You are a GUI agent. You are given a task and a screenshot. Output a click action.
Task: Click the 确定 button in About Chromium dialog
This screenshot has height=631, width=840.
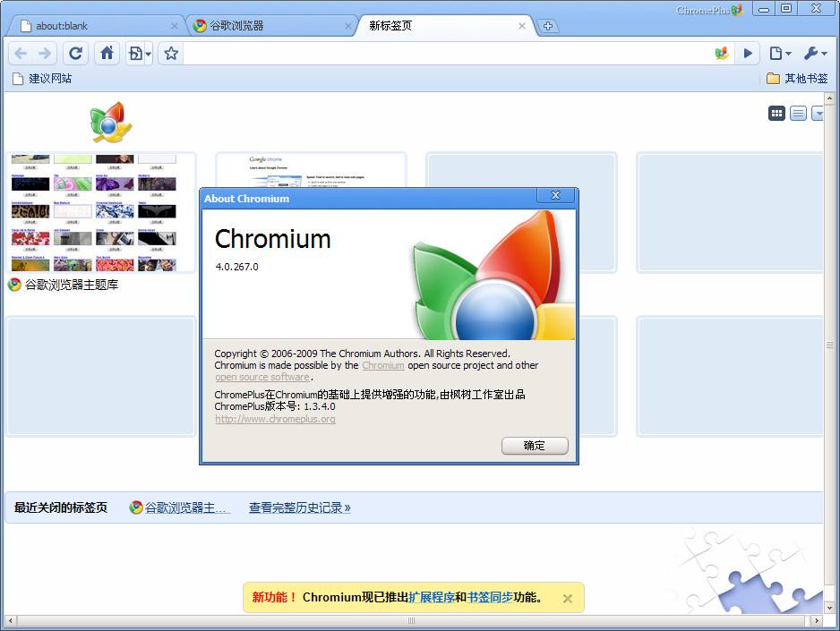pos(535,446)
